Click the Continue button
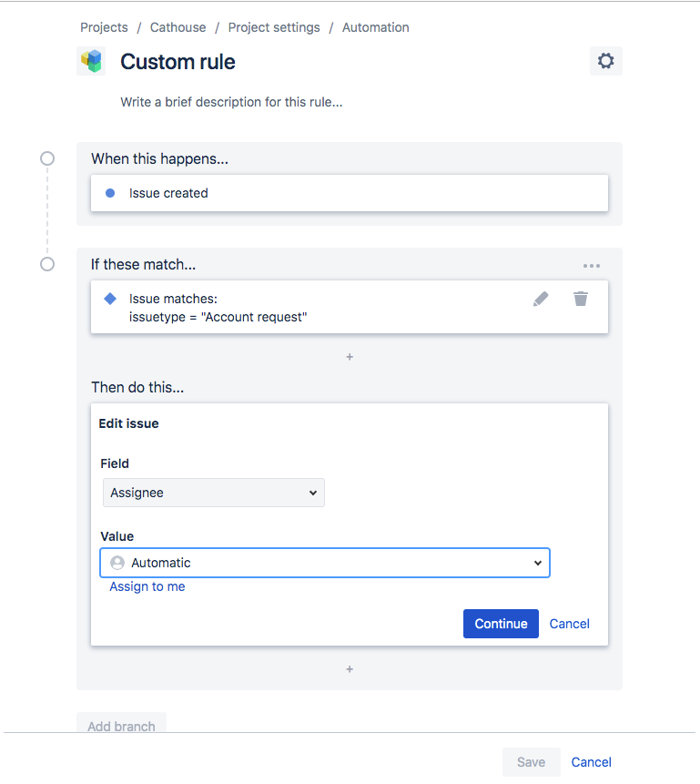 point(500,624)
